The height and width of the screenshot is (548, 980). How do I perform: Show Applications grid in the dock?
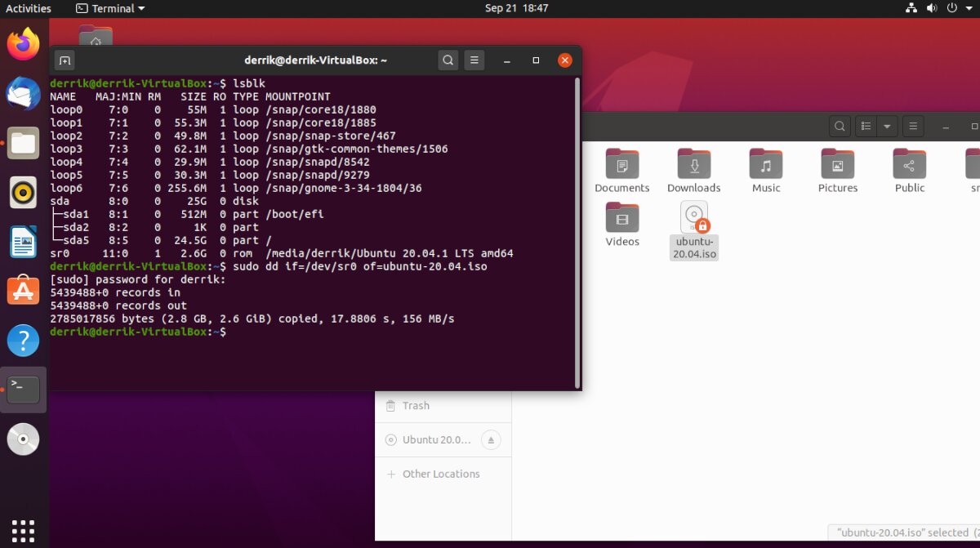tap(23, 528)
